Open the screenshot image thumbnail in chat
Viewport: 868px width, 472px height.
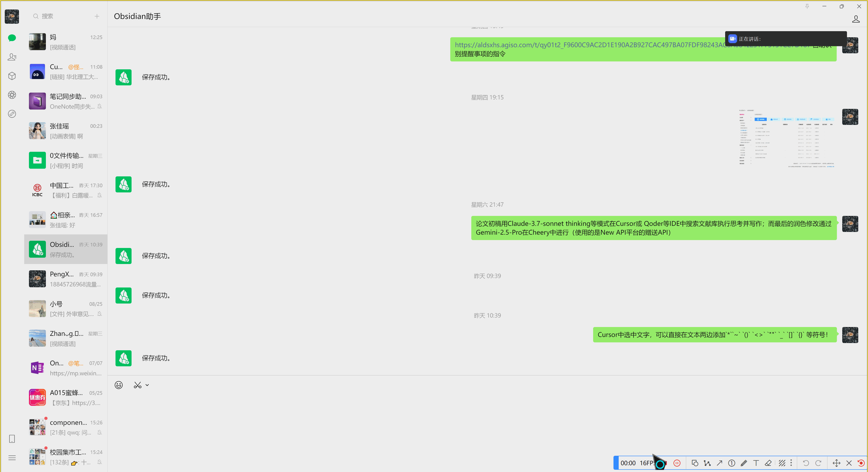pos(787,138)
